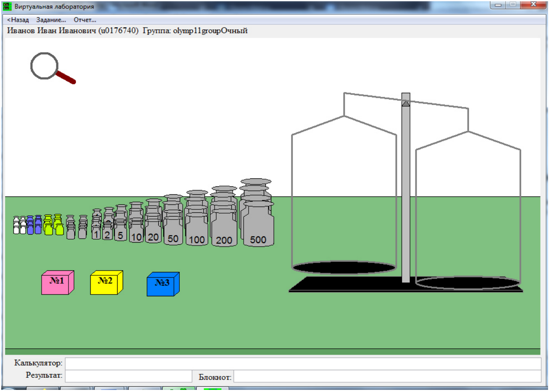Focus the Результат input field

[129, 376]
